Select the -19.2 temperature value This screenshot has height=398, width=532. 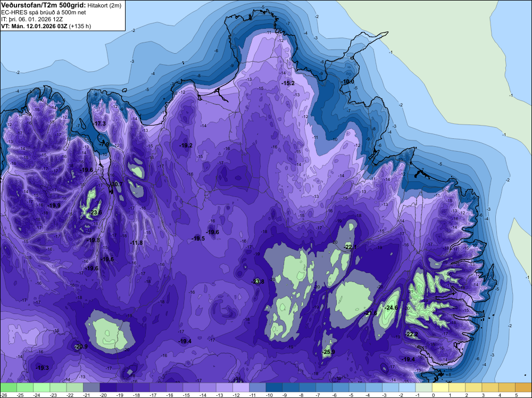[186, 146]
